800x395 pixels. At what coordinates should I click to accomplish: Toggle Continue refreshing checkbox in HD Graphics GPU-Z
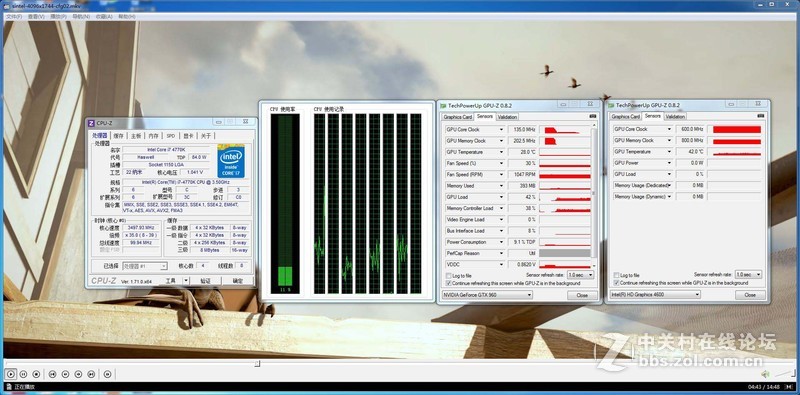(x=616, y=283)
